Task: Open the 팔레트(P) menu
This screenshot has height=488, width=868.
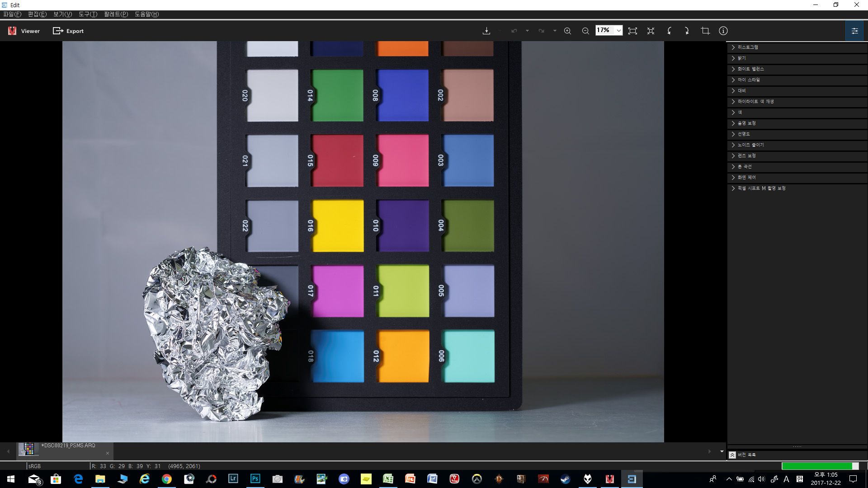Action: 116,14
